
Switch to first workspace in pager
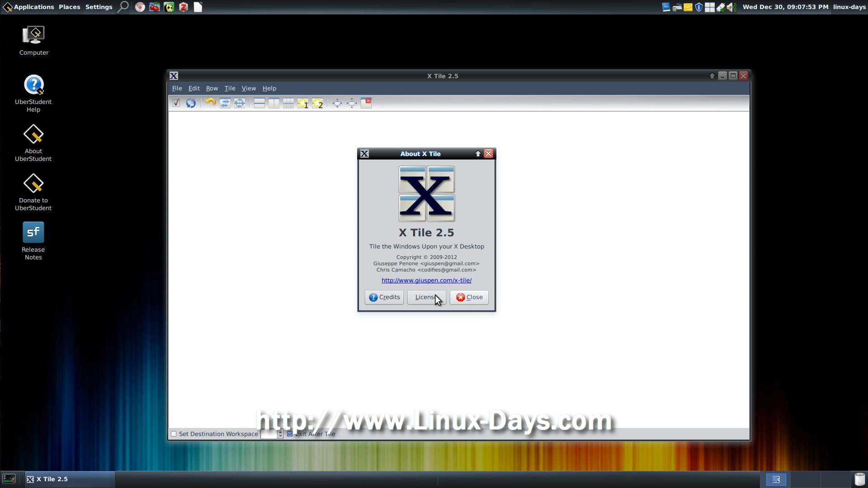coord(776,479)
